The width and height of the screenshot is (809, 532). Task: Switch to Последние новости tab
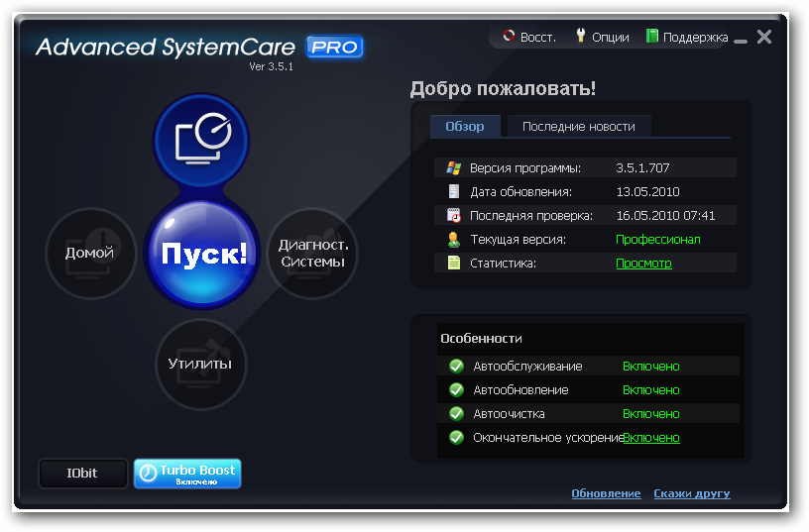(578, 126)
